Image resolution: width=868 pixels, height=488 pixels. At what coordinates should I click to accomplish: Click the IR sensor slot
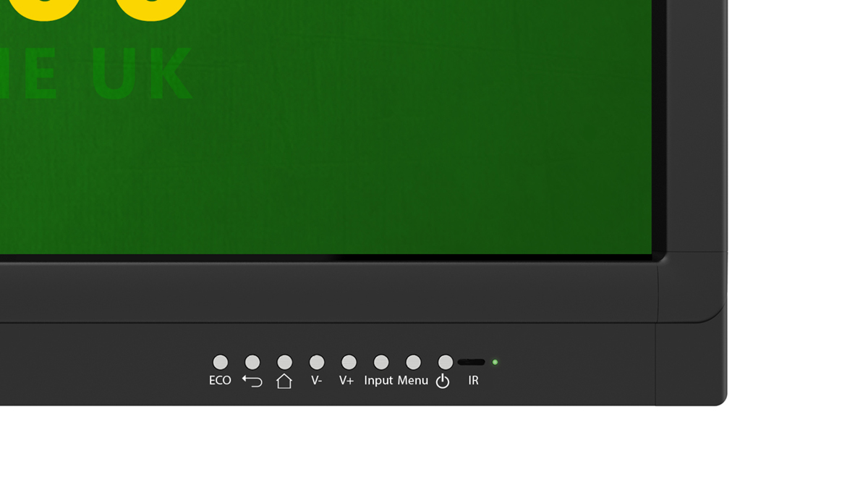(472, 362)
